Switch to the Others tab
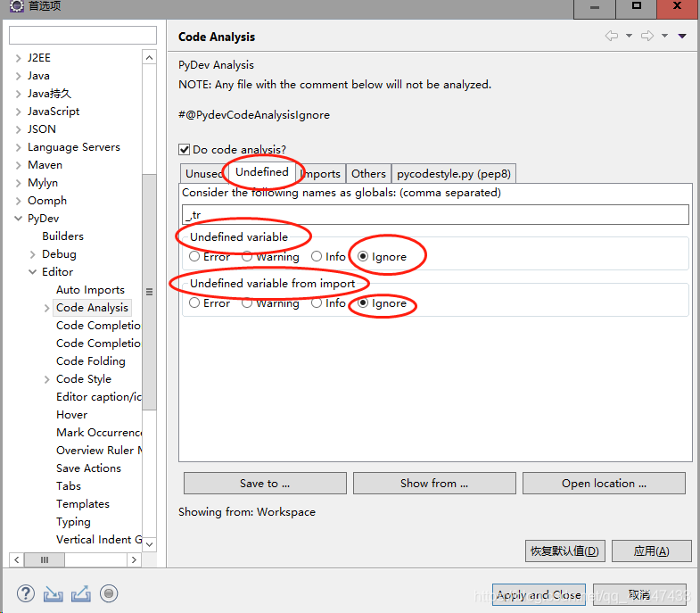This screenshot has width=700, height=613. (368, 174)
